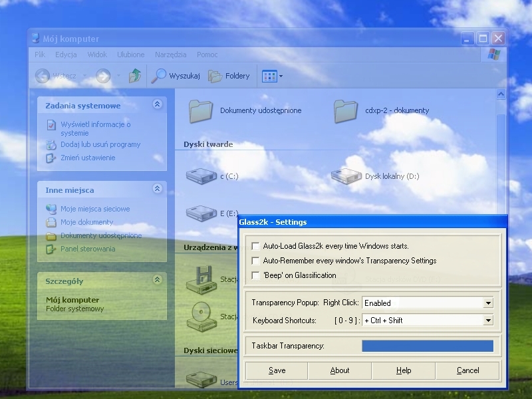Enable Auto-Load Glass2k on Windows start
Image resolution: width=532 pixels, height=399 pixels.
point(255,246)
